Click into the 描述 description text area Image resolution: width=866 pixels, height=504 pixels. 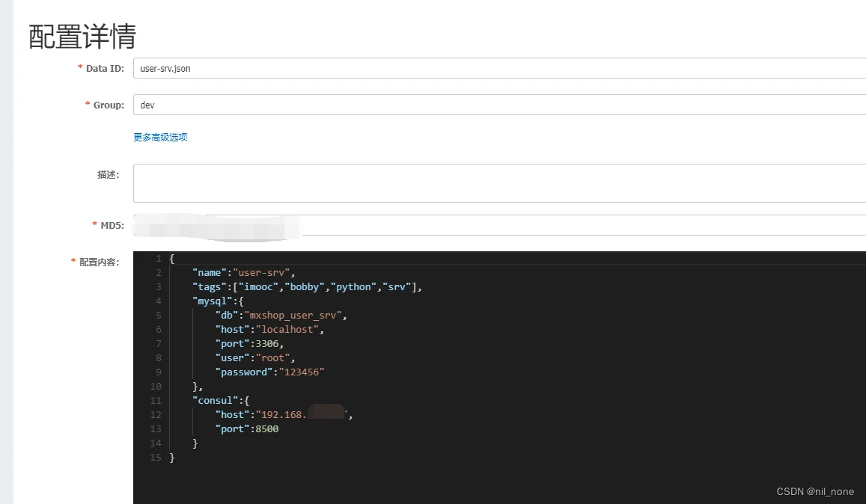[494, 183]
